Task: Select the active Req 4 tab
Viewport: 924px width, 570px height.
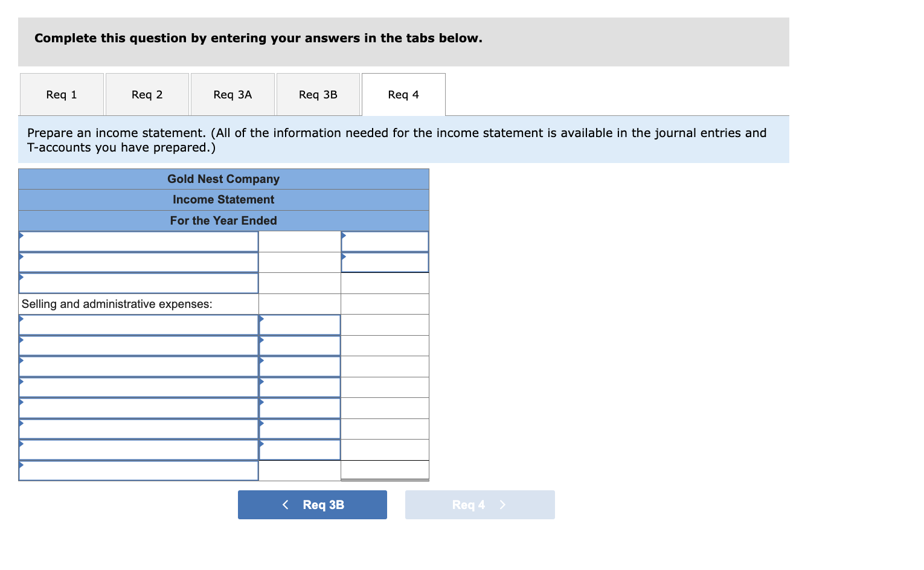Action: pos(403,94)
